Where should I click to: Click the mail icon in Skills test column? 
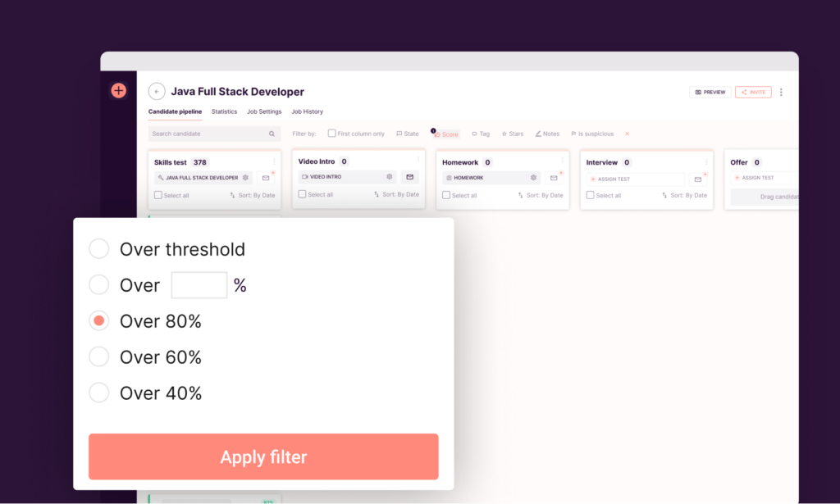pyautogui.click(x=266, y=178)
